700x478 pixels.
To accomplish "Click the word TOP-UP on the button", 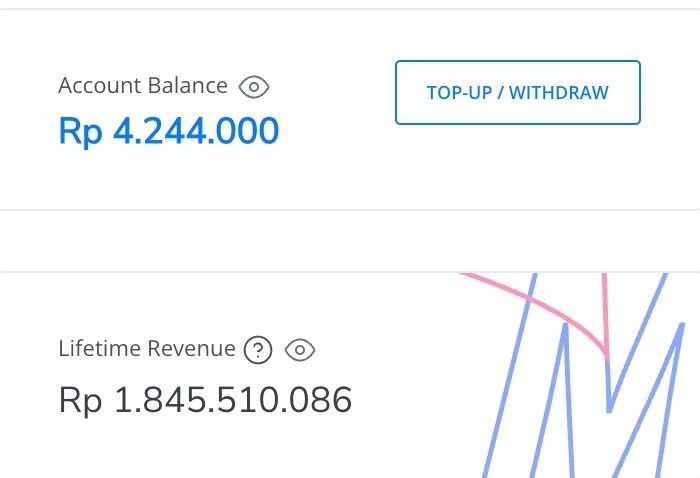I will tap(459, 93).
